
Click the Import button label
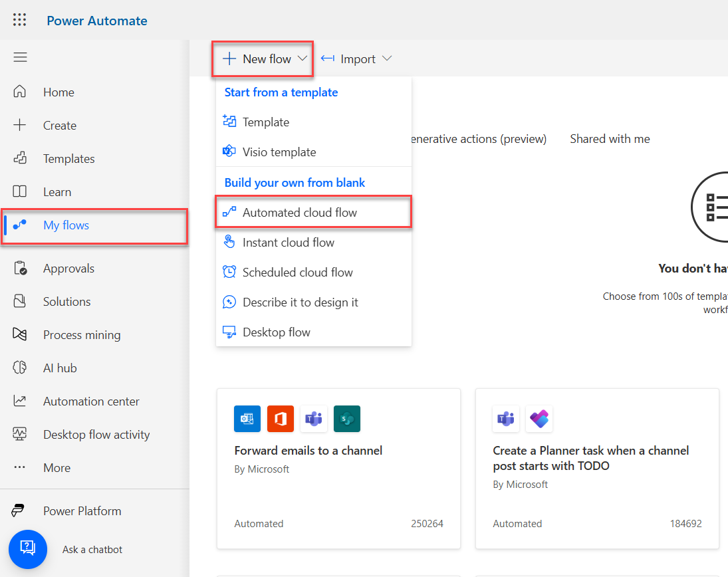(x=358, y=59)
